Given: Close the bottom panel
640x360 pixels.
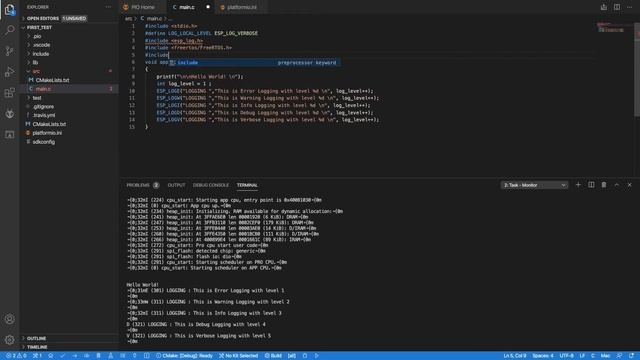Looking at the screenshot, I should coord(629,185).
